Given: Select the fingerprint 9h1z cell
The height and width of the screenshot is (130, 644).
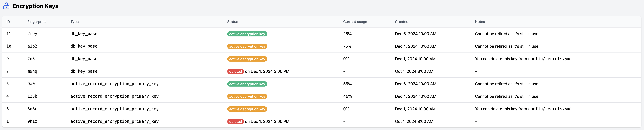Looking at the screenshot, I should (x=32, y=121).
